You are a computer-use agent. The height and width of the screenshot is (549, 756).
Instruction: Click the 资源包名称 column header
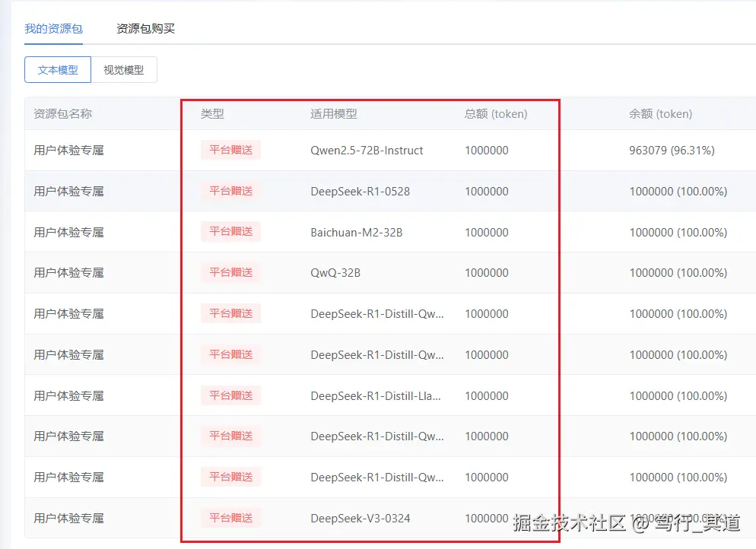[x=62, y=114]
